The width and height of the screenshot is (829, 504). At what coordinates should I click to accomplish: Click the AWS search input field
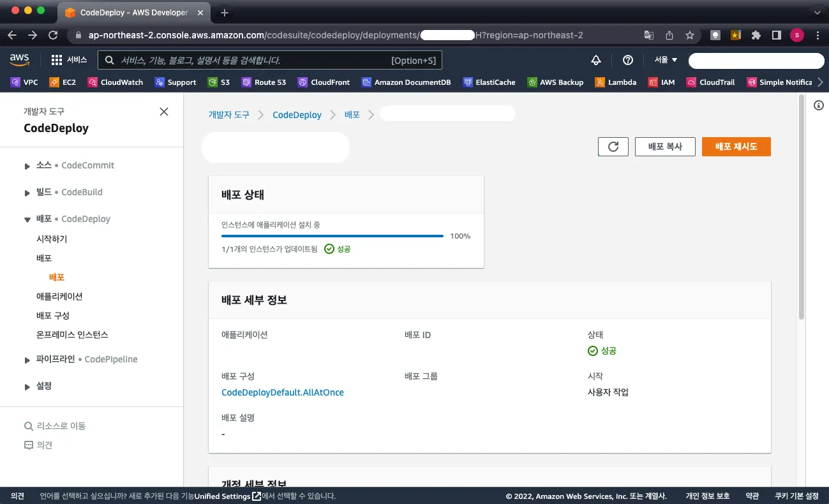(269, 60)
